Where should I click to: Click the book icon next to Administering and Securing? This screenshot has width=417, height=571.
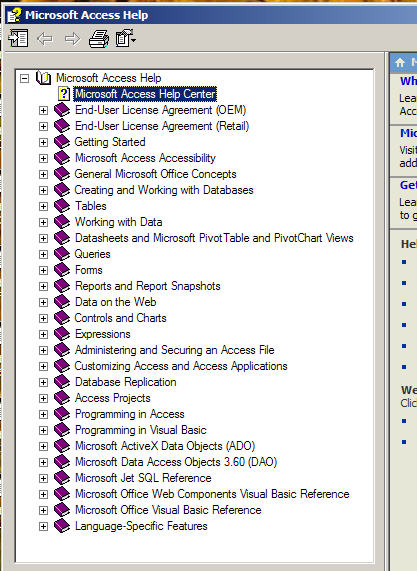pos(62,350)
